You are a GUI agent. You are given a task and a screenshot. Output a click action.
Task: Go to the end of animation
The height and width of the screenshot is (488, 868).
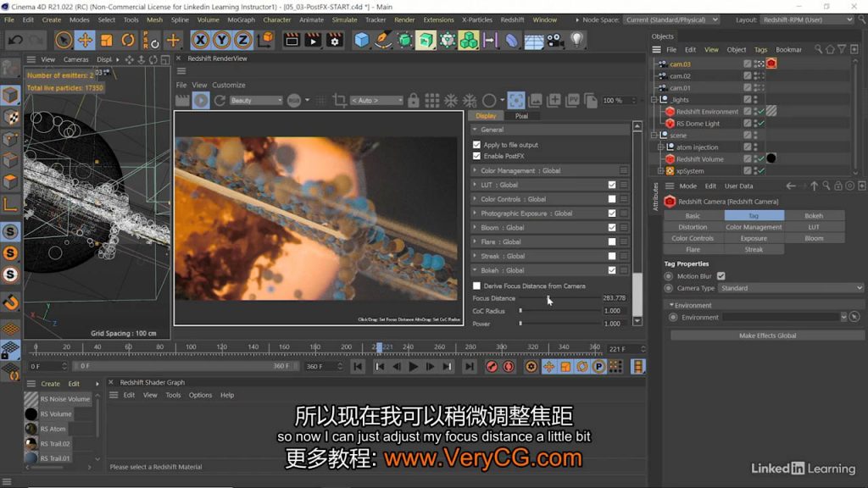point(470,367)
